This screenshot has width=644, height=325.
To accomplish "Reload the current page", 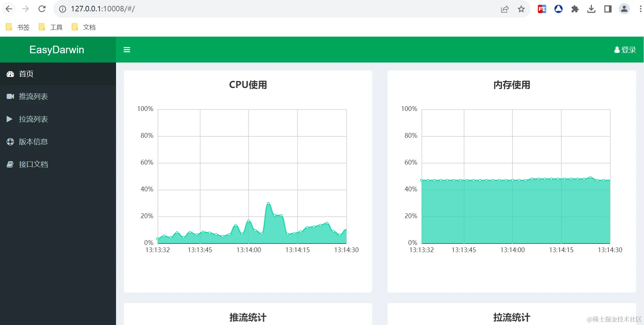I will click(42, 9).
